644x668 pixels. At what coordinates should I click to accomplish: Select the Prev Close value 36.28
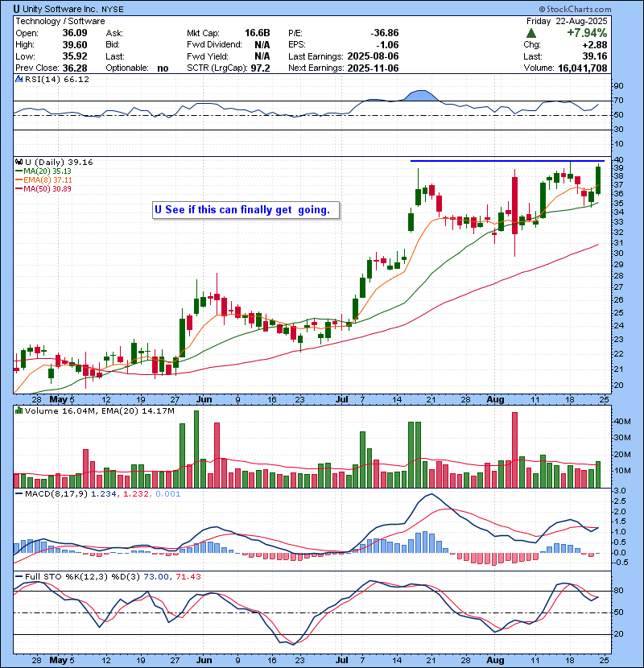(x=75, y=68)
